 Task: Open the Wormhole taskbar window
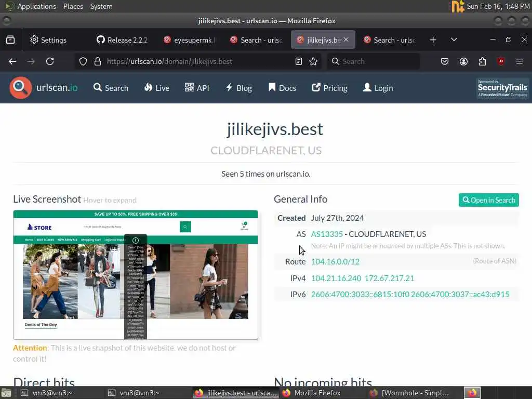(x=410, y=393)
